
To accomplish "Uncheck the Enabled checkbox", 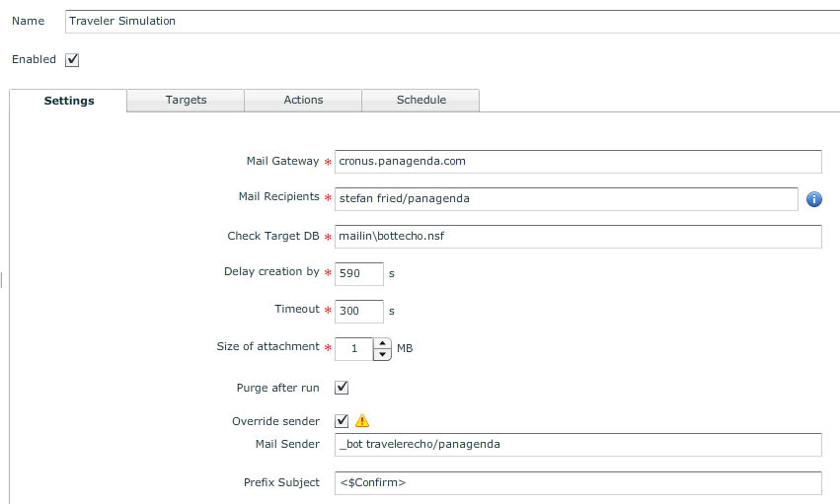I will click(x=72, y=59).
